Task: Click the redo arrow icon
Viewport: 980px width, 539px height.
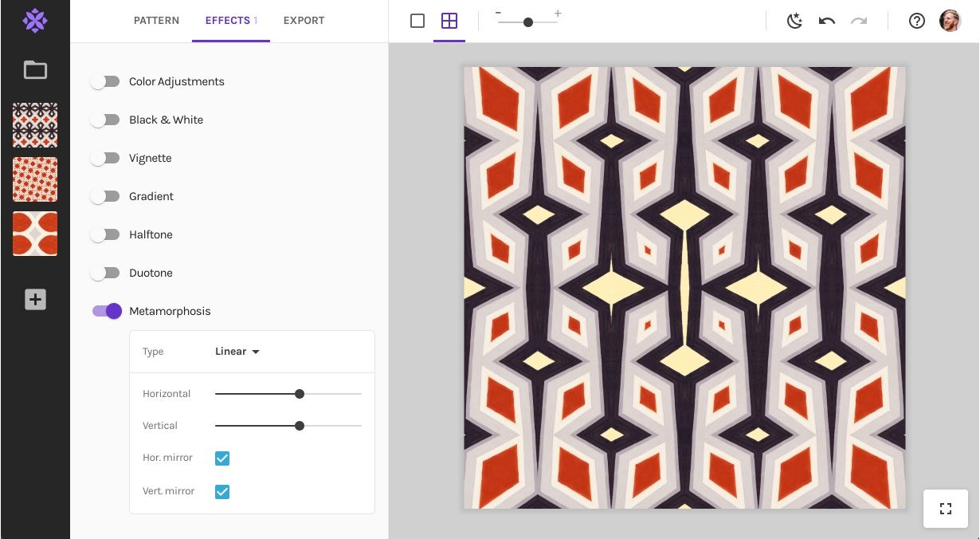Action: click(859, 21)
